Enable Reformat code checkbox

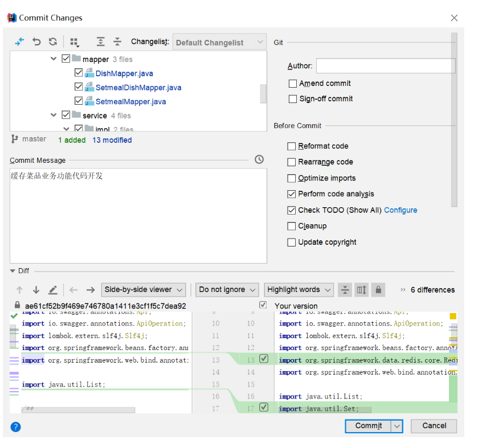coord(292,146)
